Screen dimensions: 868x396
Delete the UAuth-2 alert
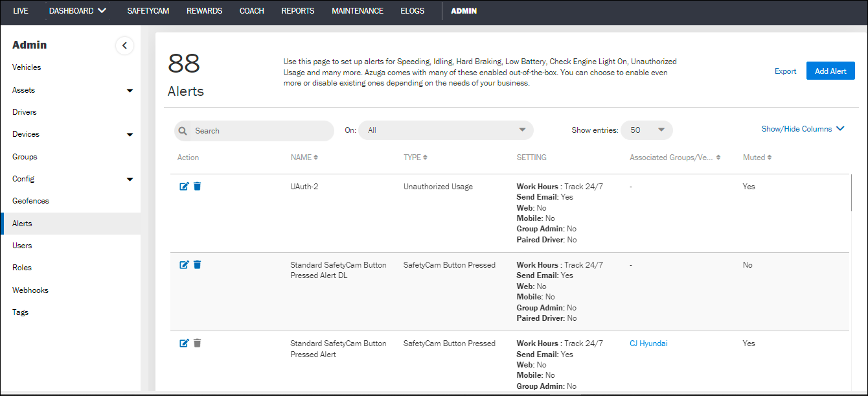(198, 187)
